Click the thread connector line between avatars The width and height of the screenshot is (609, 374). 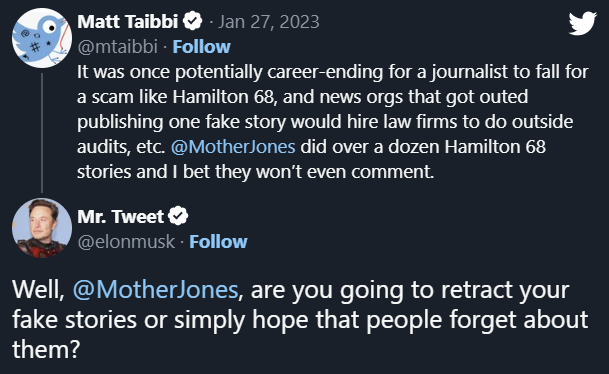42,133
